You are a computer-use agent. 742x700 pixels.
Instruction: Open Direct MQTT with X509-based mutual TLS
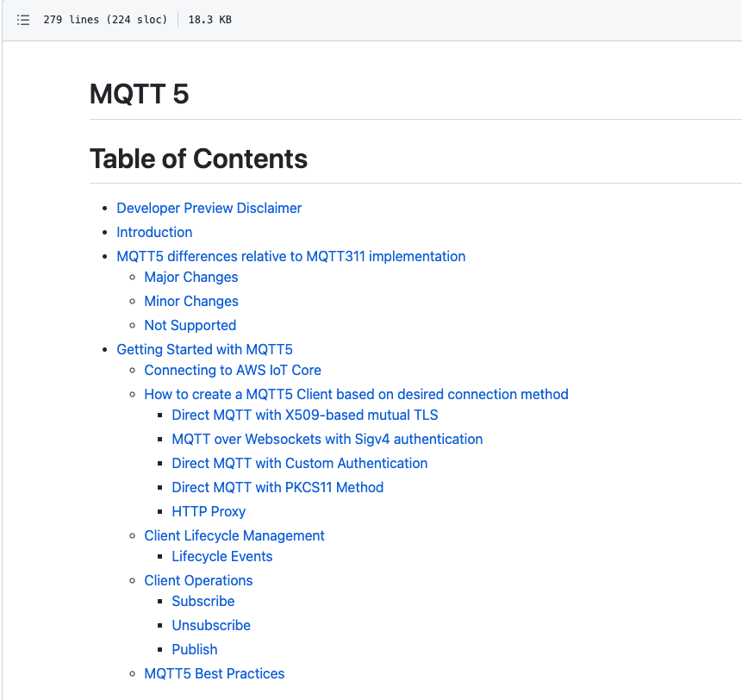[x=305, y=415]
